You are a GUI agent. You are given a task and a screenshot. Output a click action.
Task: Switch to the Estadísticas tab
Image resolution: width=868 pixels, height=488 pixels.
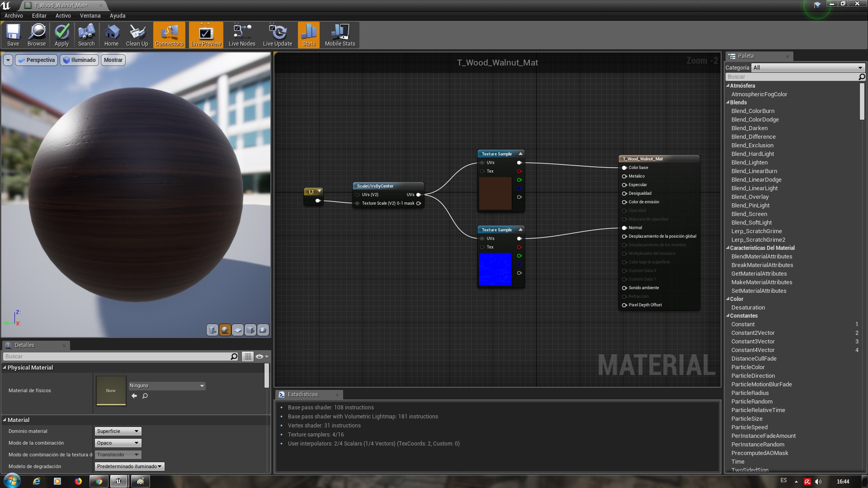302,394
